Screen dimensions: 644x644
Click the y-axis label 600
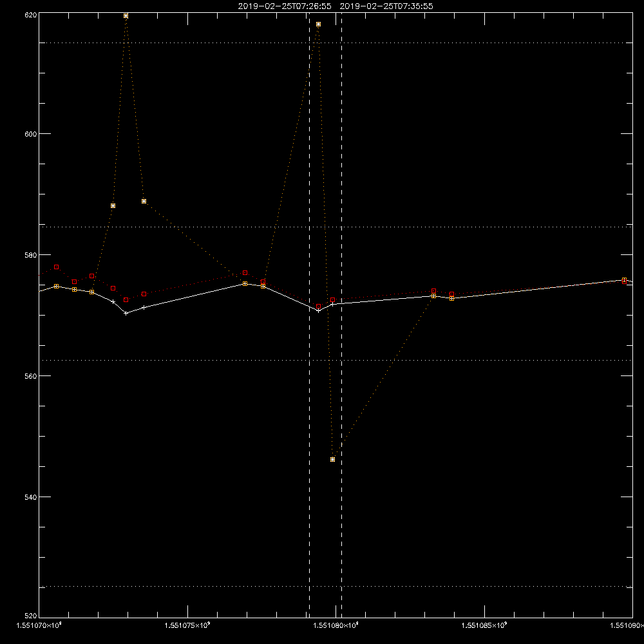[31, 134]
